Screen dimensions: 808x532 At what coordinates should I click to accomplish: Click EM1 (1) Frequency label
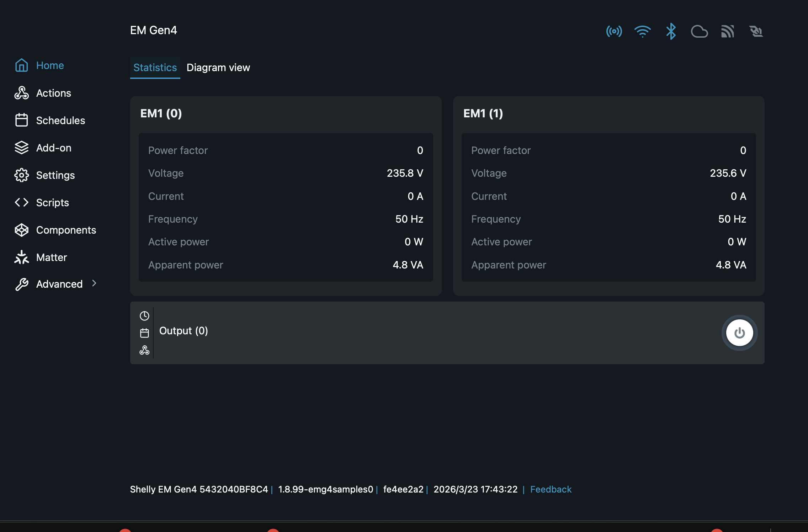point(496,219)
